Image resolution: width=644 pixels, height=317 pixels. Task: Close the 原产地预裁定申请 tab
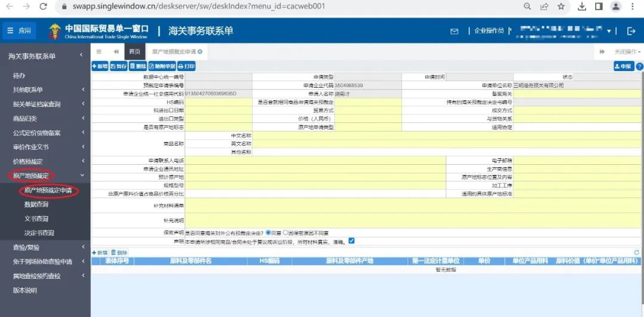[200, 52]
